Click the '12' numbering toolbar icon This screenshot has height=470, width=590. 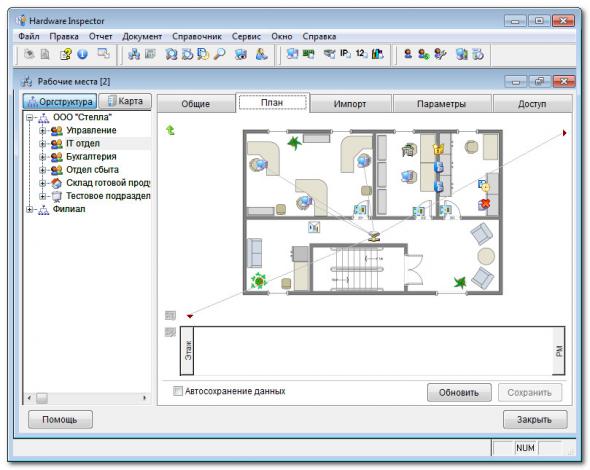[x=361, y=54]
